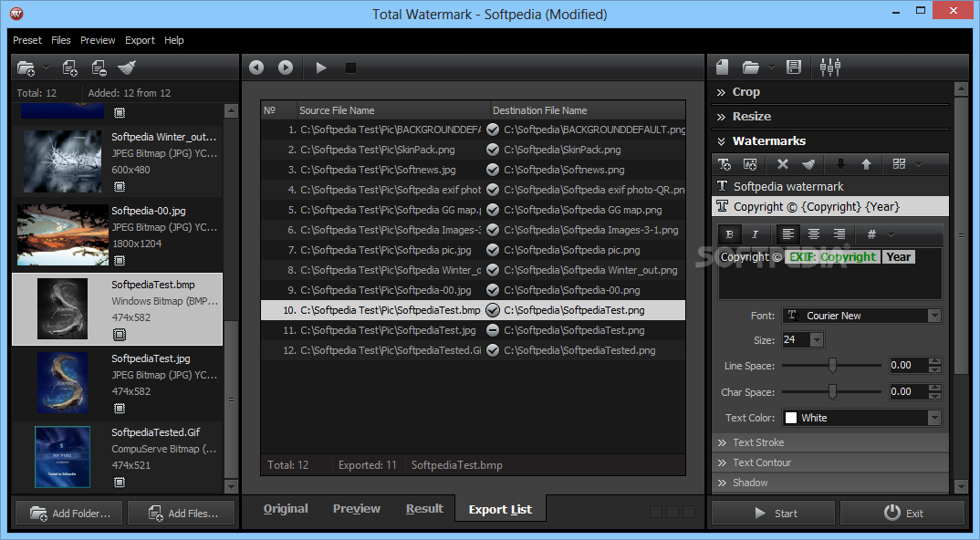Click the frame icon under SoftpediaTest.jpg
This screenshot has width=980, height=540.
click(x=120, y=408)
